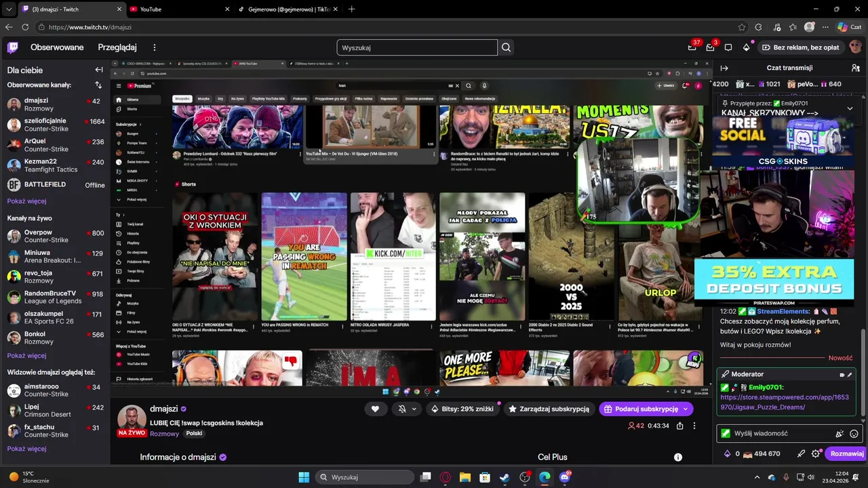The image size is (868, 488).
Task: Open stream more options three dots
Action: (694, 426)
